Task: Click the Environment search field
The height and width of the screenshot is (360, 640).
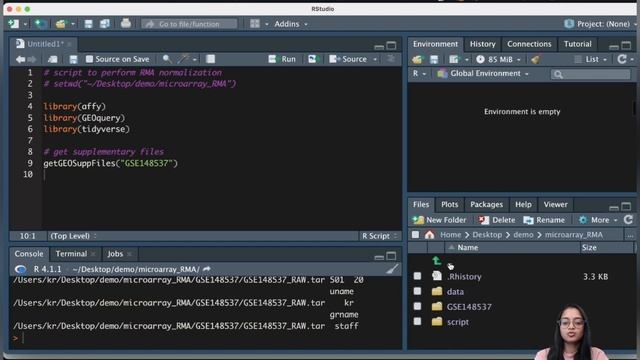Action: (x=590, y=74)
